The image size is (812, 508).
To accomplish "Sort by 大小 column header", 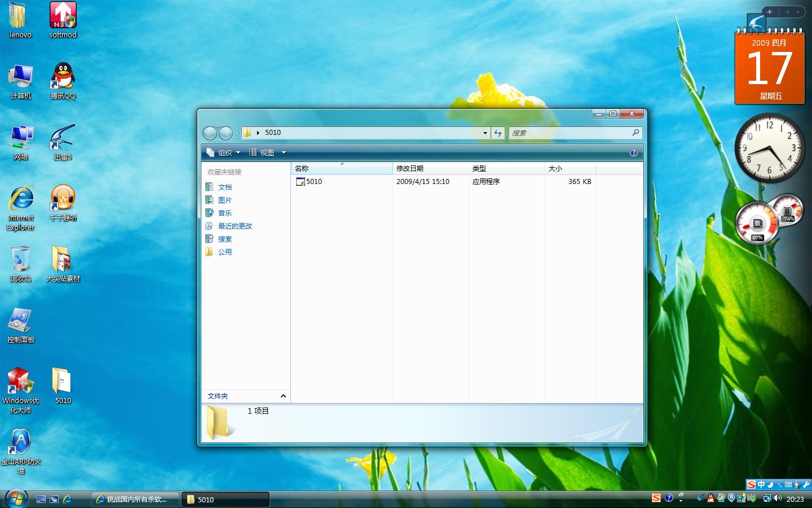I will coord(570,168).
